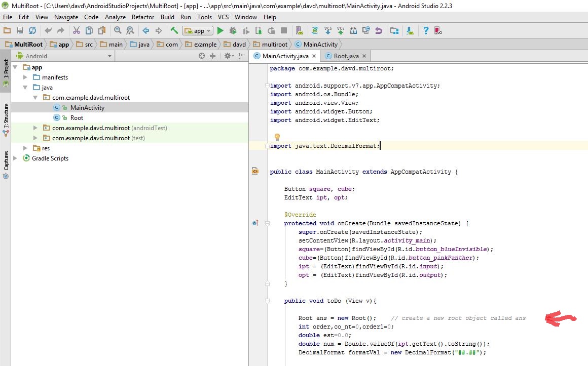Open the Help question mark icon
Image resolution: width=588 pixels, height=366 pixels.
point(426,31)
